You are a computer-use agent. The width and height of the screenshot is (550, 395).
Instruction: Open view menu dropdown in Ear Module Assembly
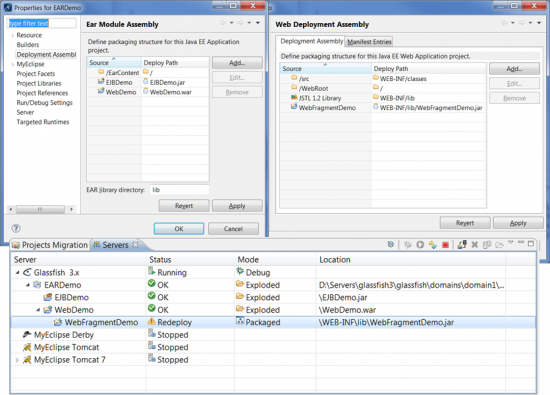258,23
